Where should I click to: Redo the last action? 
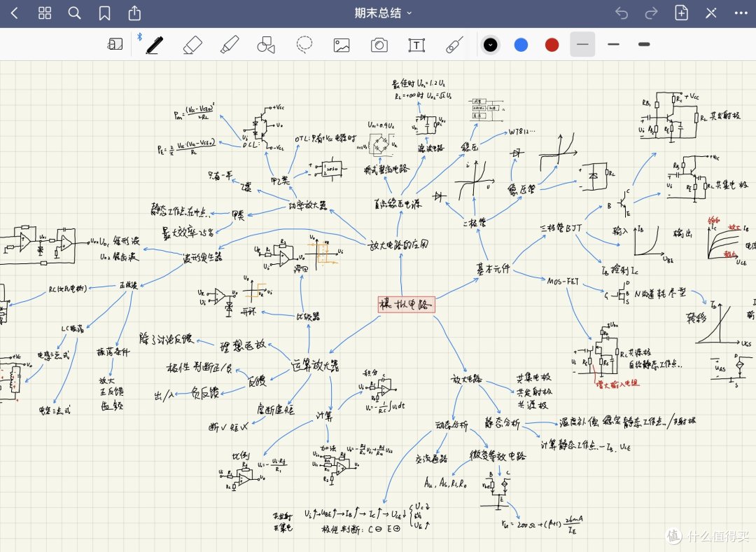tap(652, 13)
